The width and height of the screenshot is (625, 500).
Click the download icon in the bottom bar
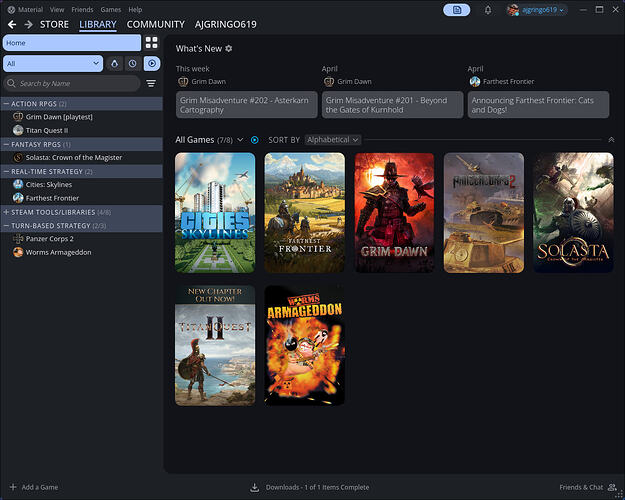[x=254, y=487]
